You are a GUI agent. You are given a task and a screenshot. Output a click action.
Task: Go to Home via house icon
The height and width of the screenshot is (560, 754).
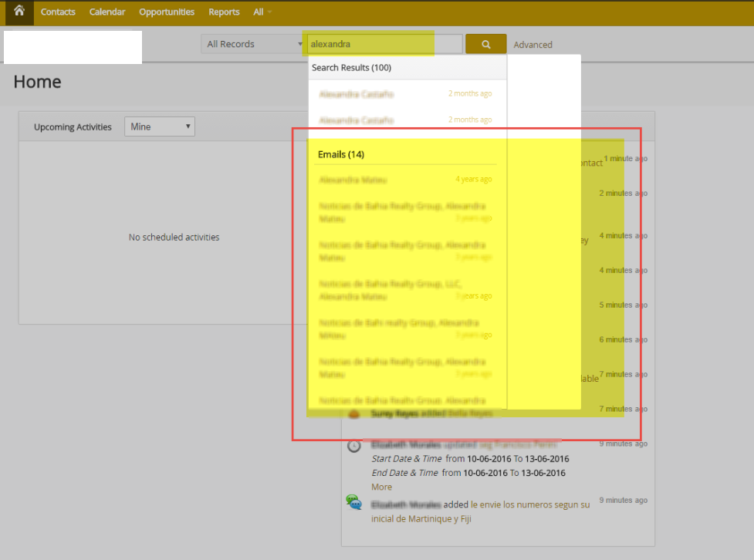(x=19, y=12)
